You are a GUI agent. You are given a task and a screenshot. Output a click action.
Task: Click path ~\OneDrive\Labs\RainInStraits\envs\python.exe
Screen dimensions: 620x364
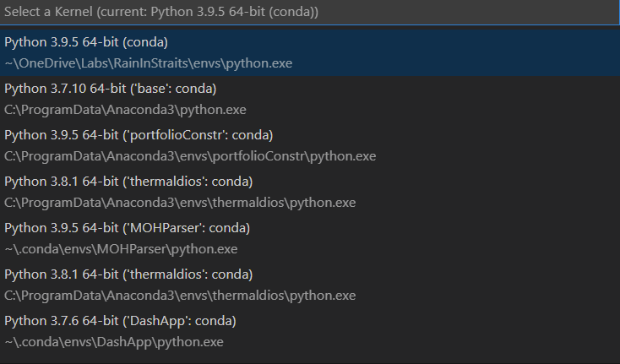[149, 63]
